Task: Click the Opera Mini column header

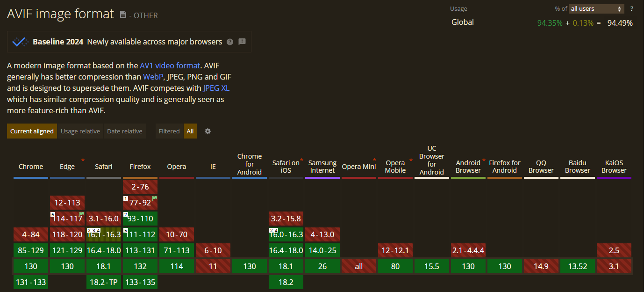Action: pyautogui.click(x=359, y=167)
